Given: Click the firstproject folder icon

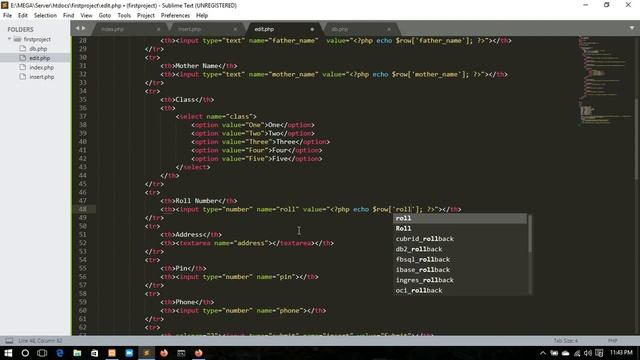Looking at the screenshot, I should point(17,39).
